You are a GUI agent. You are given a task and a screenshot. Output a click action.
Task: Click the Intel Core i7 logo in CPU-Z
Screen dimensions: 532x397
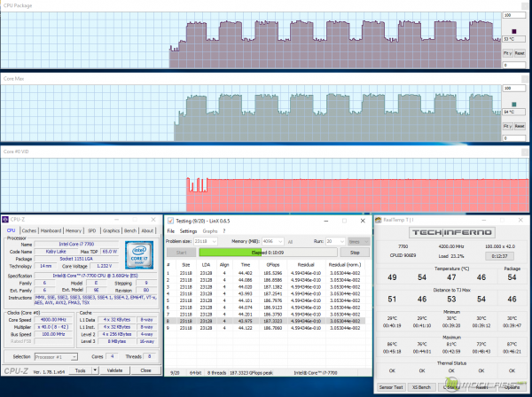click(139, 255)
